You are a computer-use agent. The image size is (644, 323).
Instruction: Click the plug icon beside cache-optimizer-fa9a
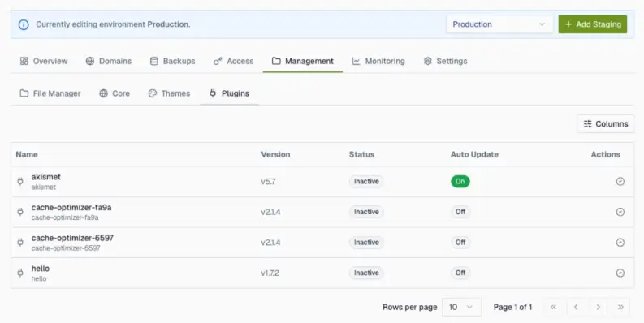point(20,212)
